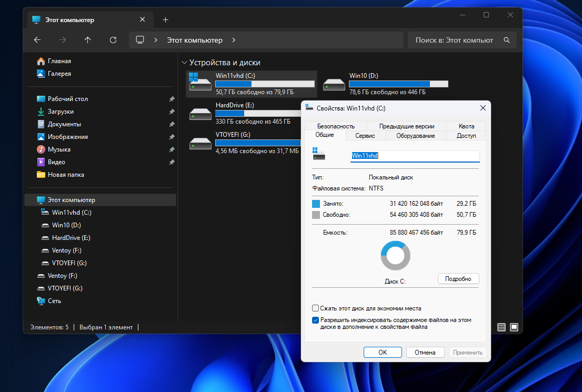Open the Доступ tab

pyautogui.click(x=466, y=136)
